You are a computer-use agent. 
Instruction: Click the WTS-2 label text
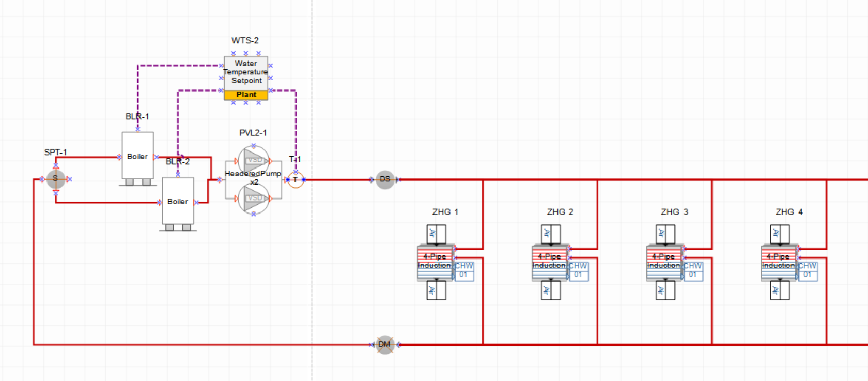point(245,40)
